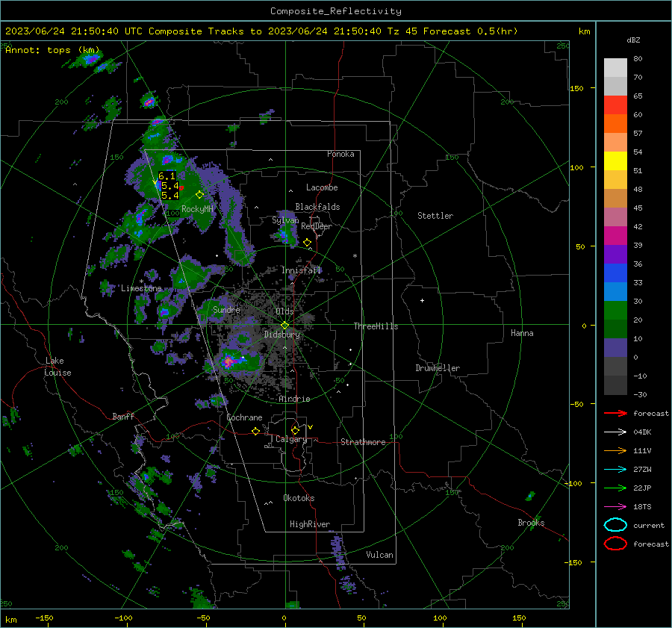672x628 pixels.
Task: Click the HighRiver map label
Action: pos(310,524)
